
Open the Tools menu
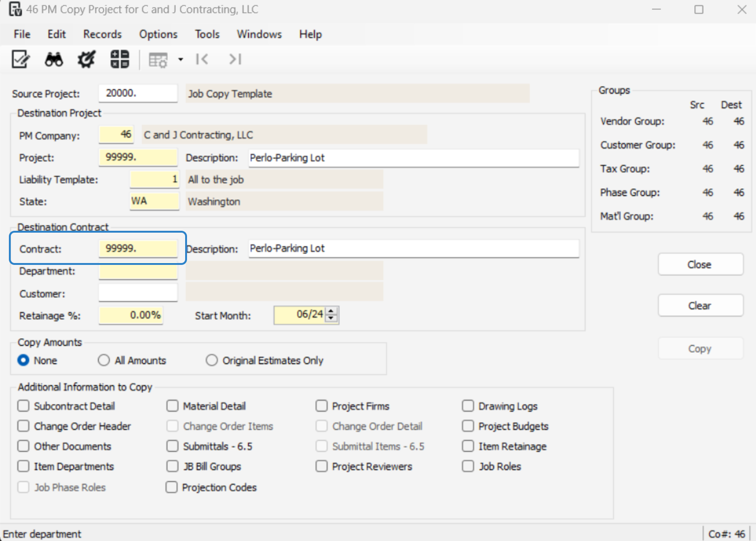point(207,34)
